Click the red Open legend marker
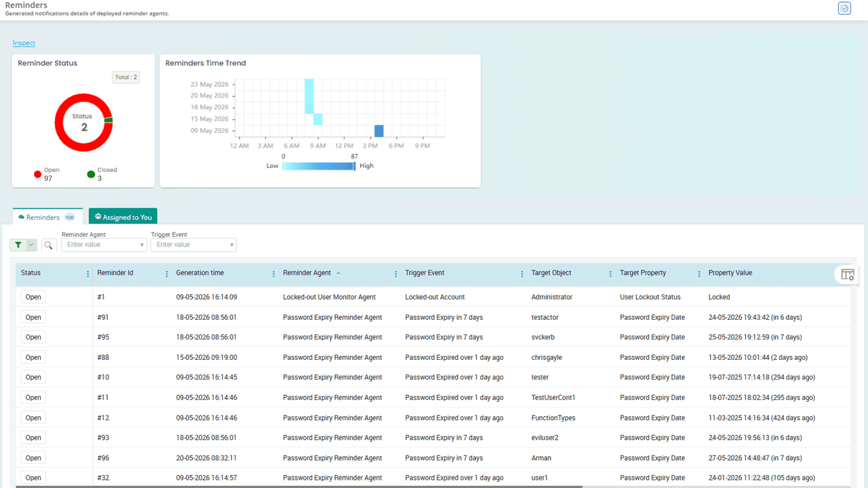 (x=38, y=174)
